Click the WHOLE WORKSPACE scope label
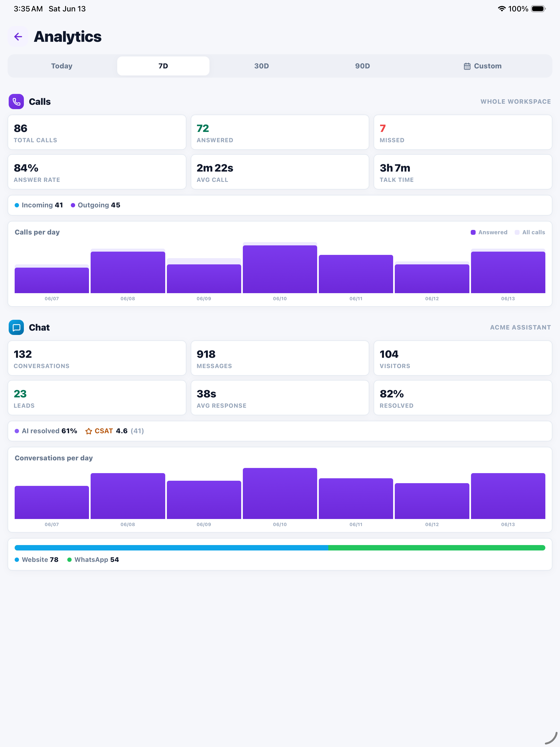The height and width of the screenshot is (747, 560). pyautogui.click(x=516, y=102)
